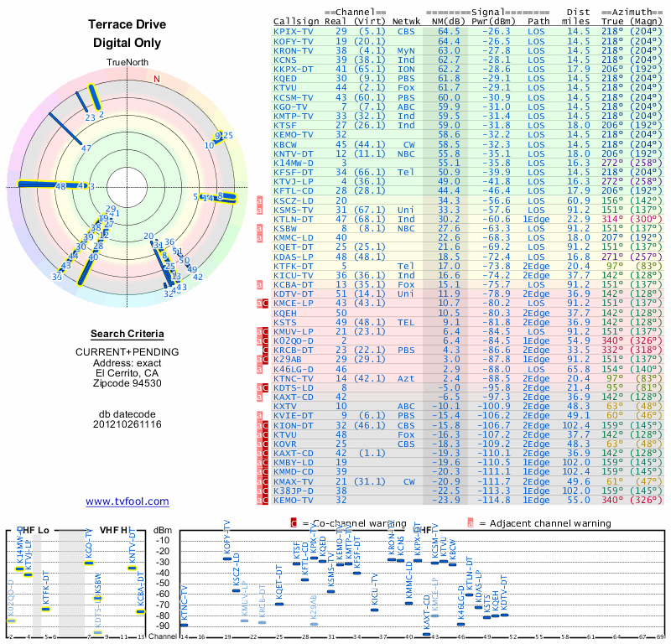Click KNTV-DT callsign in the table
This screenshot has width=671, height=644.
tap(294, 153)
